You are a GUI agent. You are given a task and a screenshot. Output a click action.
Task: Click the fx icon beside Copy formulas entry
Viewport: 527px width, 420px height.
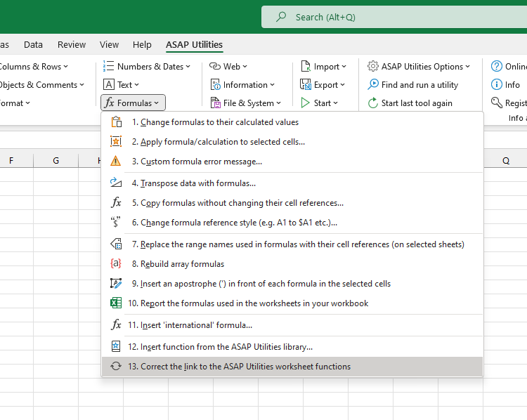[116, 202]
